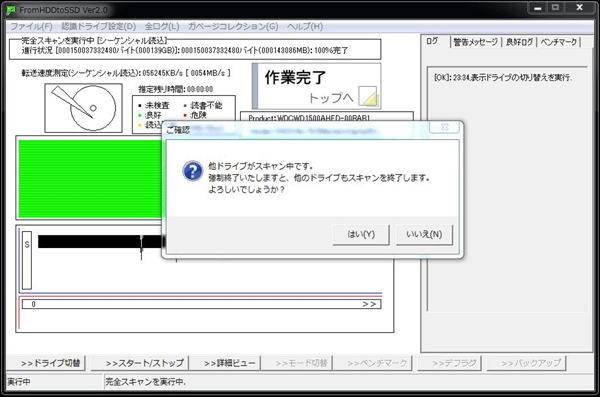
Task: Switch to the 警告メッセージ tab
Action: 476,42
